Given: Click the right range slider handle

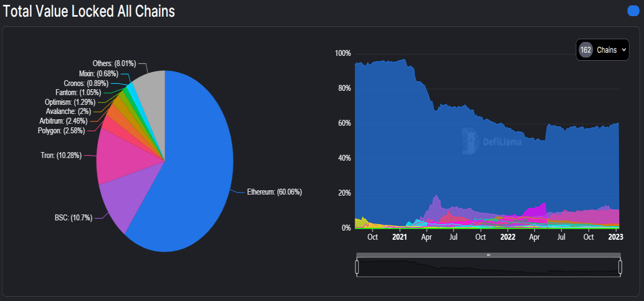Looking at the screenshot, I should pyautogui.click(x=620, y=267).
